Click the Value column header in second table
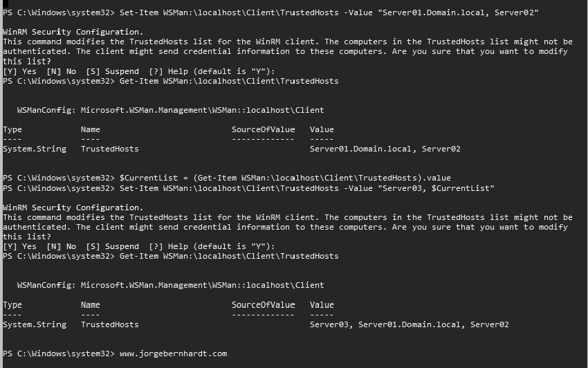Image resolution: width=588 pixels, height=368 pixels. (x=322, y=304)
